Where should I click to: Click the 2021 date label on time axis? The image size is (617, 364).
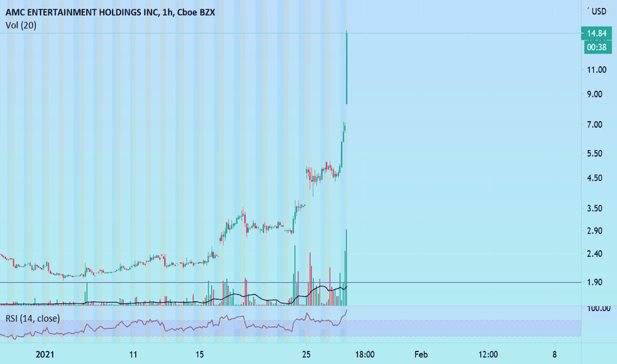[45, 355]
